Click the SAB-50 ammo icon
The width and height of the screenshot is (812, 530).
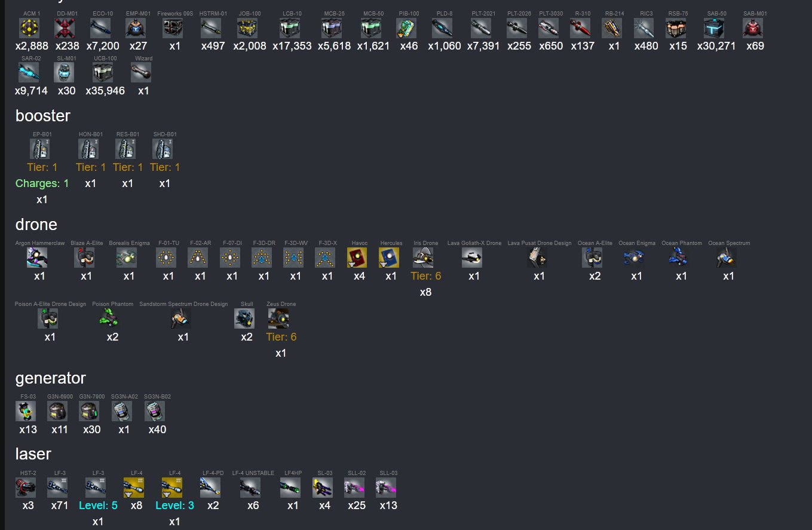click(x=714, y=28)
